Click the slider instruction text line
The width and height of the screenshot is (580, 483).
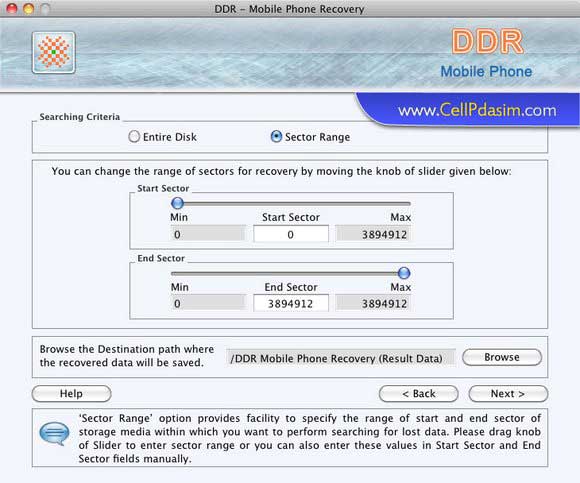(x=281, y=171)
